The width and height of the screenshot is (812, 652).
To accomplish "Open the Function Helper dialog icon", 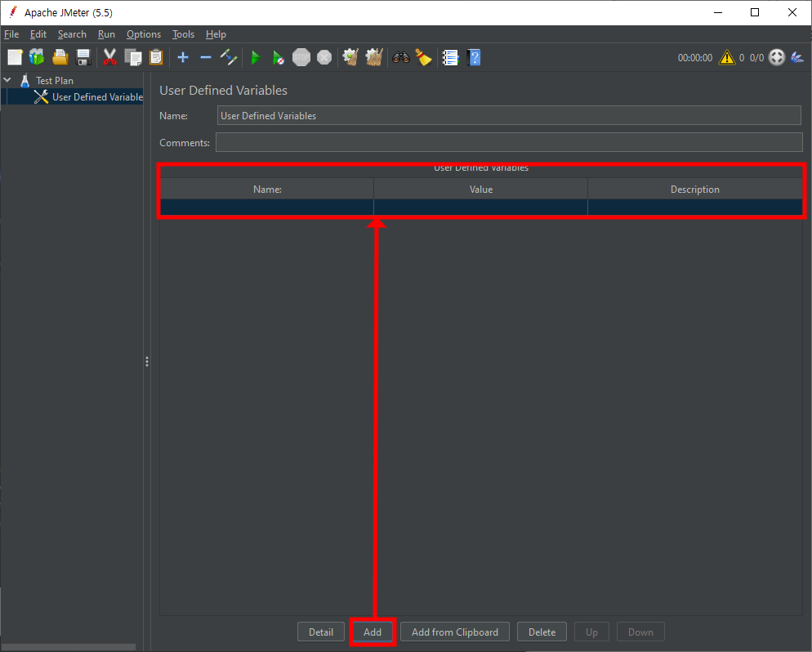I will (x=450, y=57).
